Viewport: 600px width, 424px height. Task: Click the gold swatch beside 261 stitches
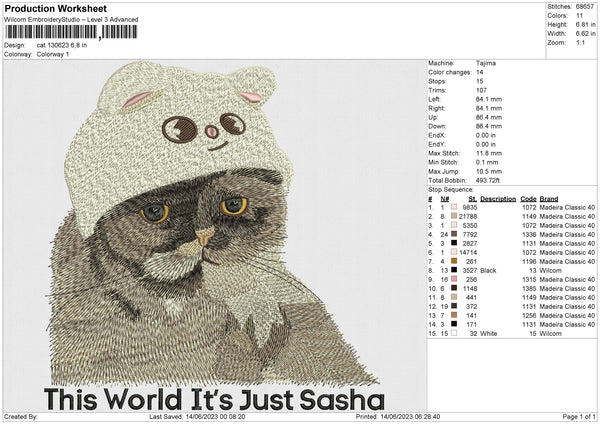(x=454, y=261)
